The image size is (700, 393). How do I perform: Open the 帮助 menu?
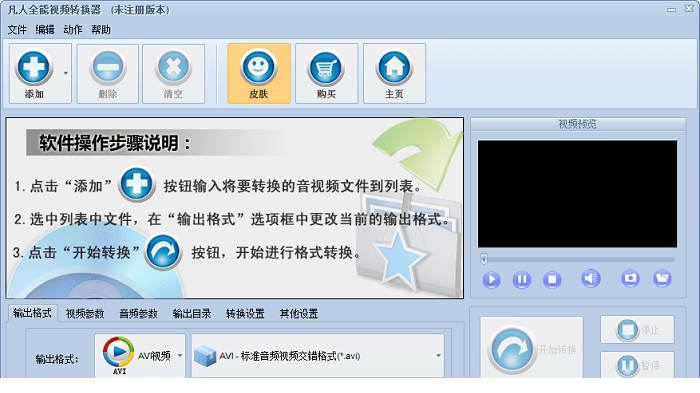[101, 30]
